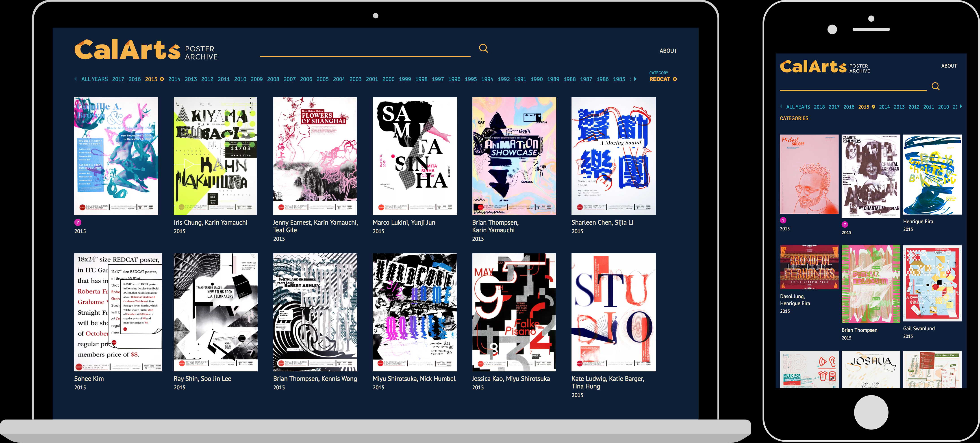Open the New Films From L.A. Filmmakers poster

point(215,312)
